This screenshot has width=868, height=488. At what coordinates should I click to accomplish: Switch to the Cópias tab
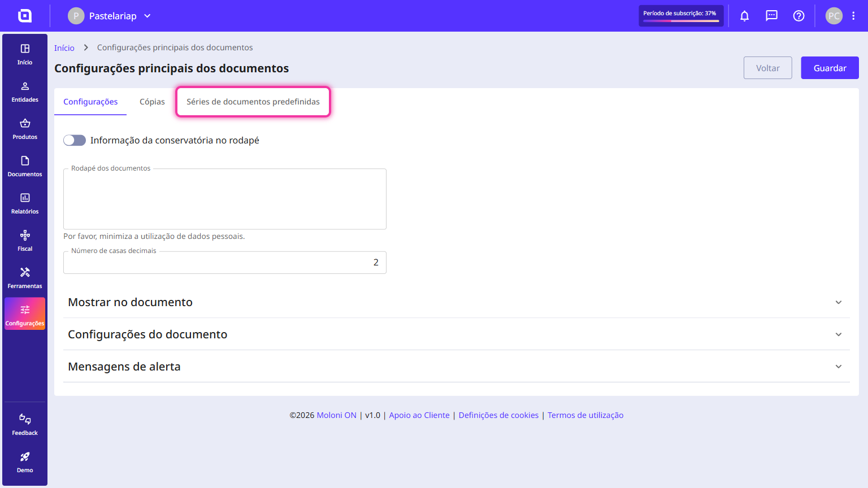(152, 102)
